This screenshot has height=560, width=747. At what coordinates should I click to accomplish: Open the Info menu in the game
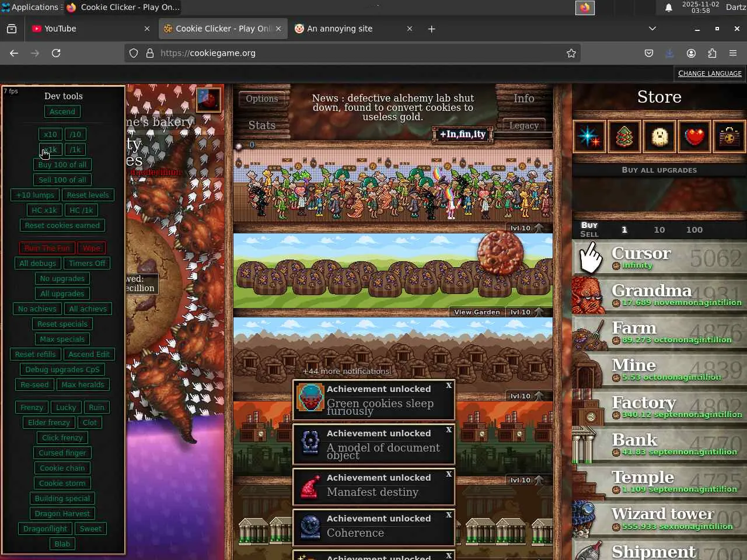coord(524,99)
